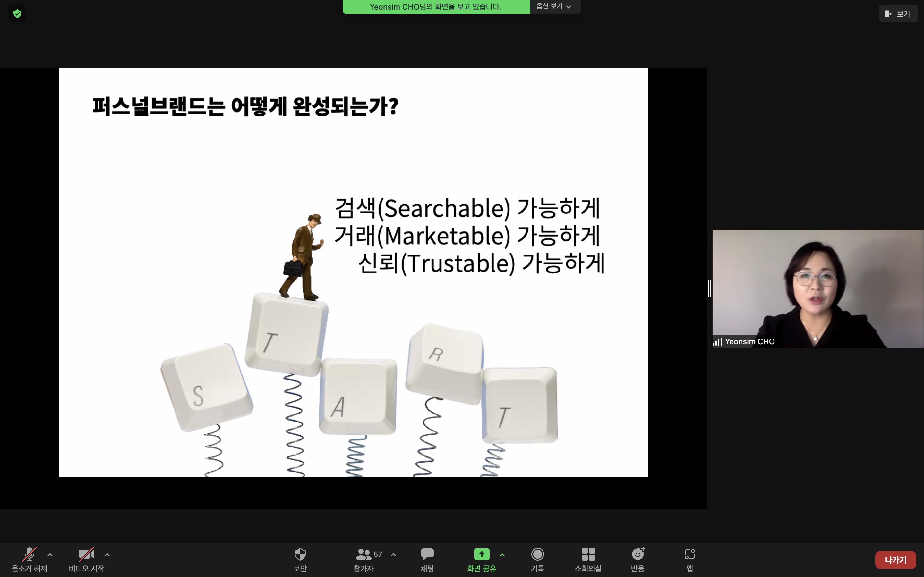Screen dimensions: 924x577
Task: Unmute the microphone (음소거 해제)
Action: coord(30,555)
